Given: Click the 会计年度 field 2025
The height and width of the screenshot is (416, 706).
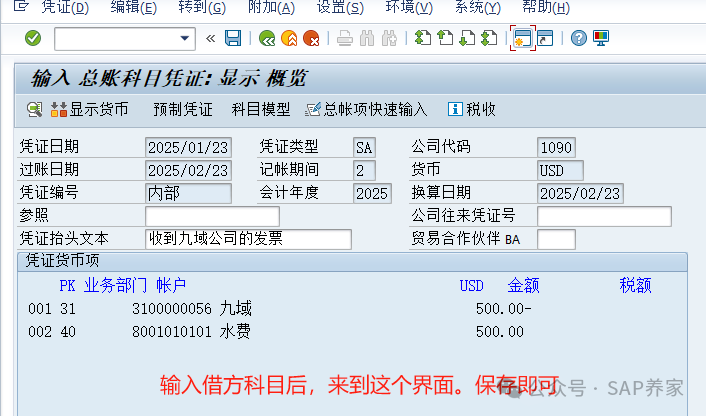Looking at the screenshot, I should (x=372, y=193).
